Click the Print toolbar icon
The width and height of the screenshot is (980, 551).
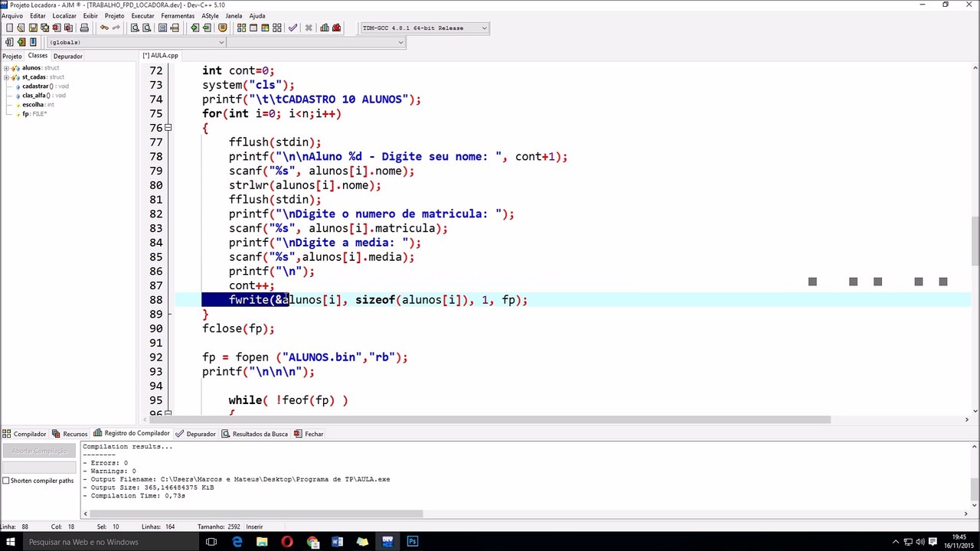[x=84, y=28]
